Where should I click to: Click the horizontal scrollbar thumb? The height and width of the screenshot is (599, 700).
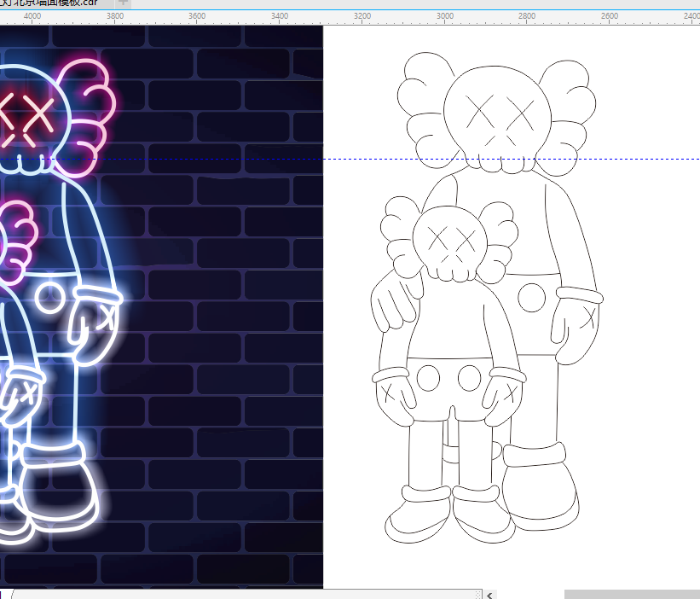tap(632, 595)
